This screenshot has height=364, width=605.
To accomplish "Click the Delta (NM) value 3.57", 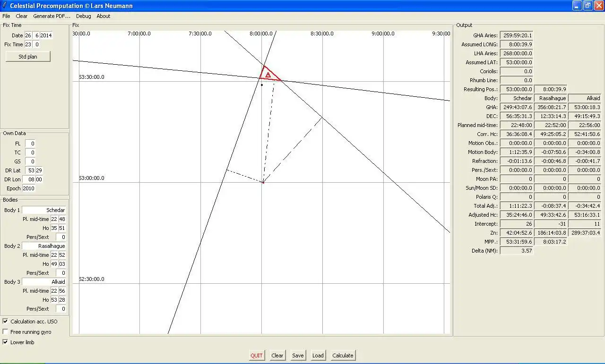I will point(517,251).
